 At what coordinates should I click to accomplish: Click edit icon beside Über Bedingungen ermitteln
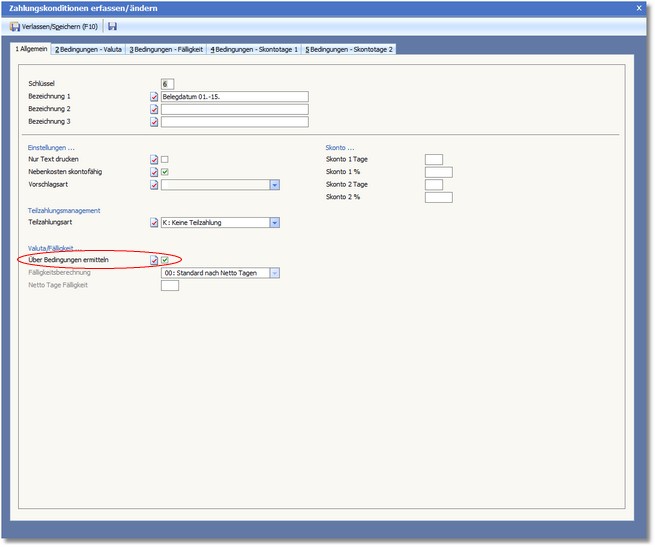click(154, 260)
